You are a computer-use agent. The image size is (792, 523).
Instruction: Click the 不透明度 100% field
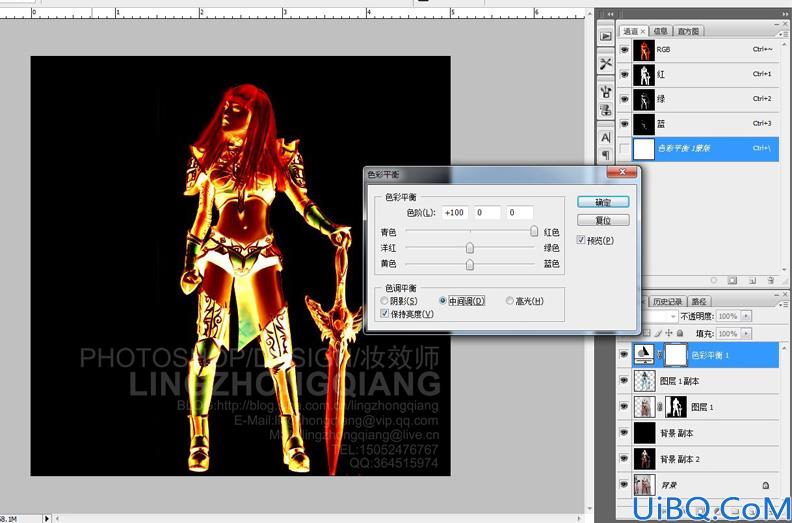click(728, 316)
